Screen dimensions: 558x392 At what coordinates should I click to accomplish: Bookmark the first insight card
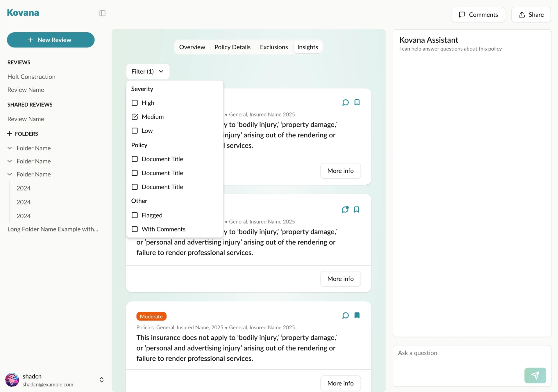pos(357,103)
